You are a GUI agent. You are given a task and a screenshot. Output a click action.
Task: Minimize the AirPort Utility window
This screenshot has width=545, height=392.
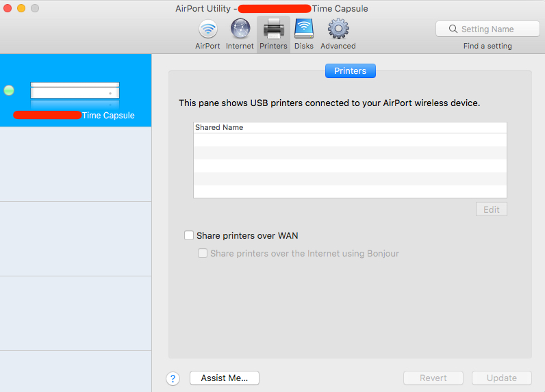21,8
